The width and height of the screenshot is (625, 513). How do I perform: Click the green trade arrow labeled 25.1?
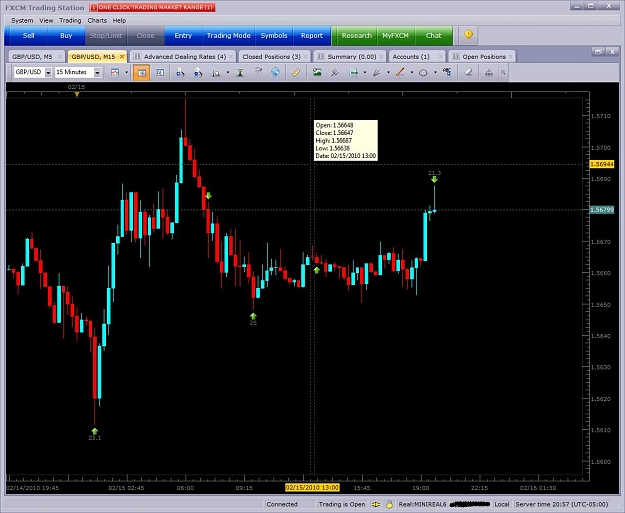94,431
